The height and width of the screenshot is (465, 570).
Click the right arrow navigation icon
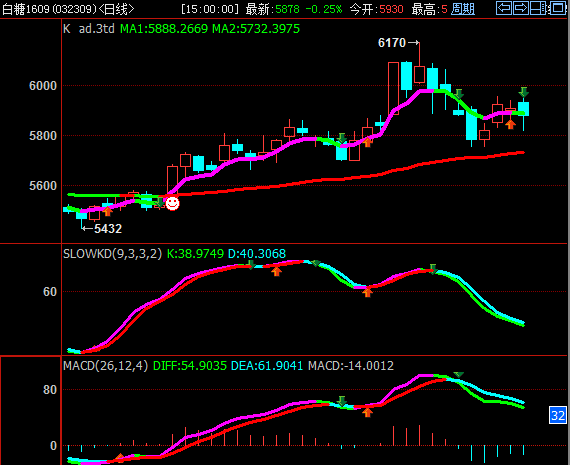(521, 8)
